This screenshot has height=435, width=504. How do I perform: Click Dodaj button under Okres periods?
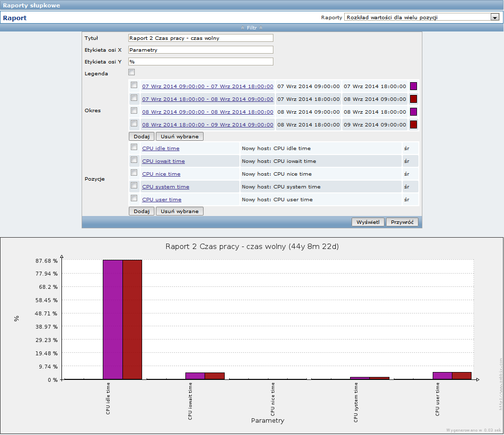pos(142,136)
